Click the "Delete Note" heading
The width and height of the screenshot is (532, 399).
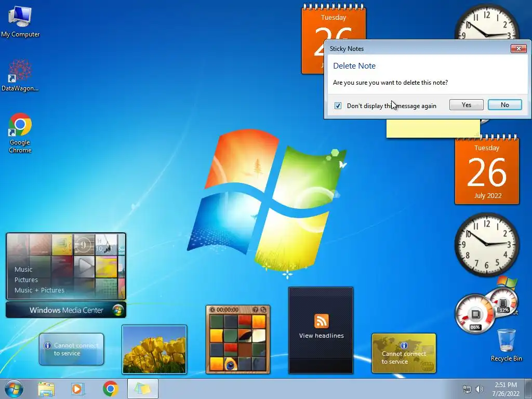pos(354,66)
